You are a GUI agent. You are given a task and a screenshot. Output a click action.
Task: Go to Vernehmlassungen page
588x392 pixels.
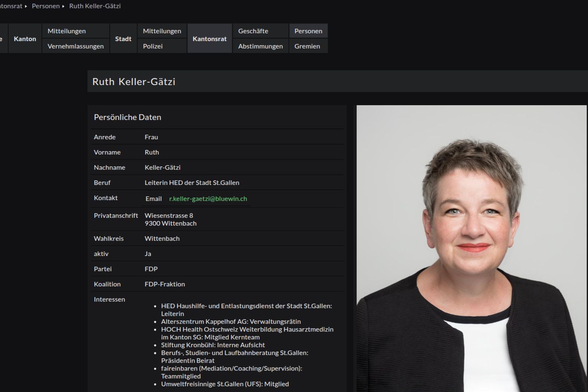(x=75, y=46)
